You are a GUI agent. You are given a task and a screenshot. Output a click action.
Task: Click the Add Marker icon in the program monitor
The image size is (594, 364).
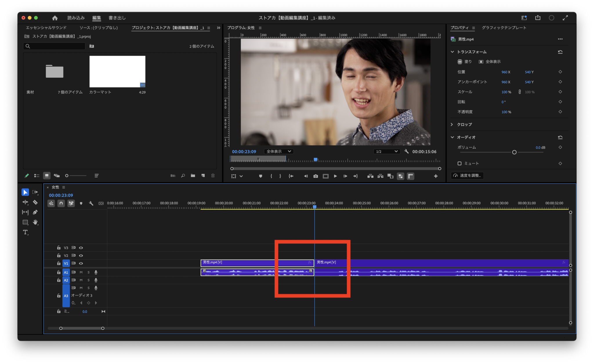point(260,176)
